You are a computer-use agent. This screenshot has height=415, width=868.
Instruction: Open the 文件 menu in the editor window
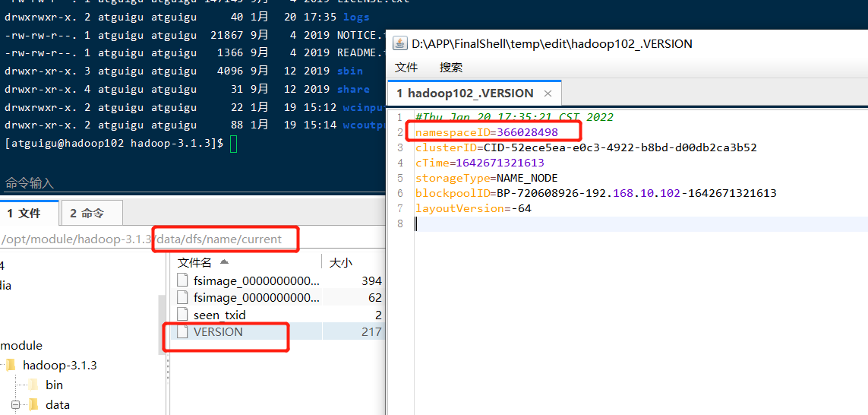pyautogui.click(x=406, y=68)
